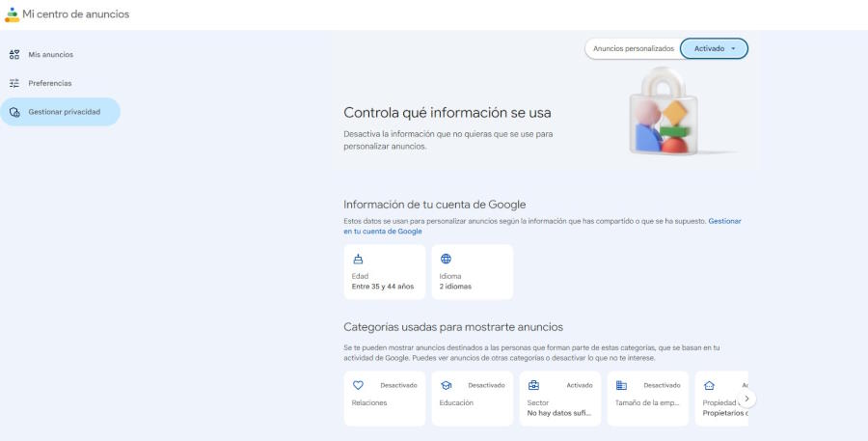Click the briefcase icon on Sector card
Image resolution: width=868 pixels, height=441 pixels.
(533, 385)
